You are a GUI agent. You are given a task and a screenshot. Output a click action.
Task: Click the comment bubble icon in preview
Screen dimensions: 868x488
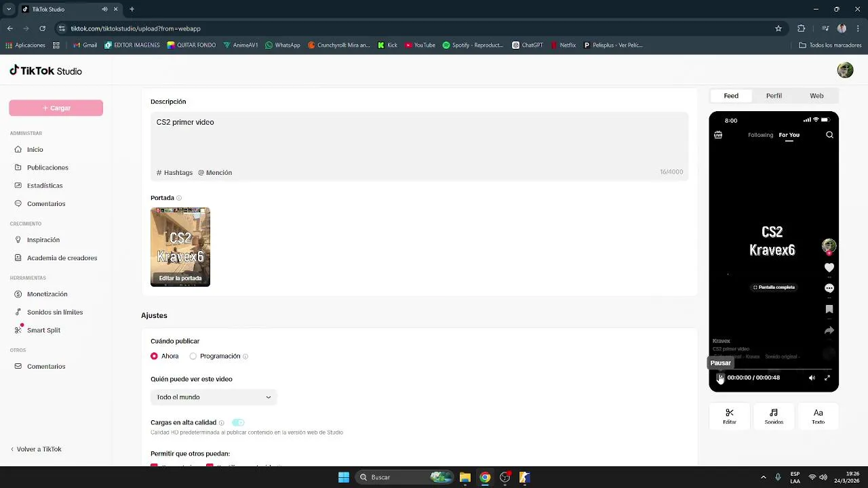click(829, 288)
